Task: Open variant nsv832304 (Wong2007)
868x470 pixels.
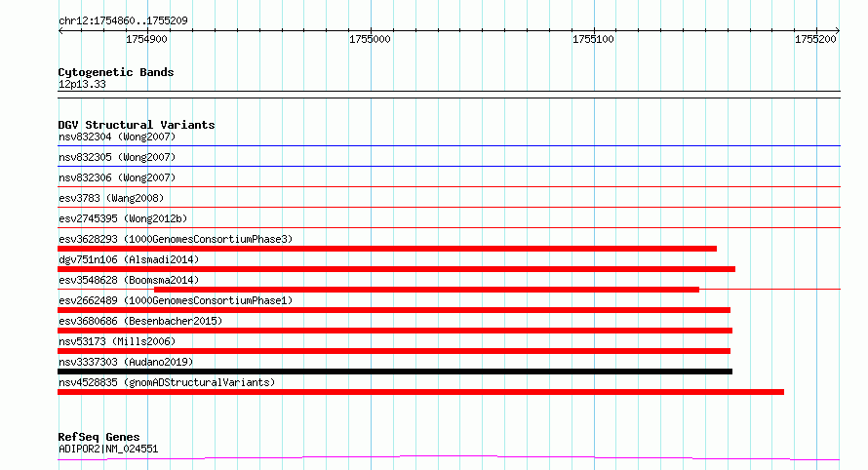Action: pos(117,137)
